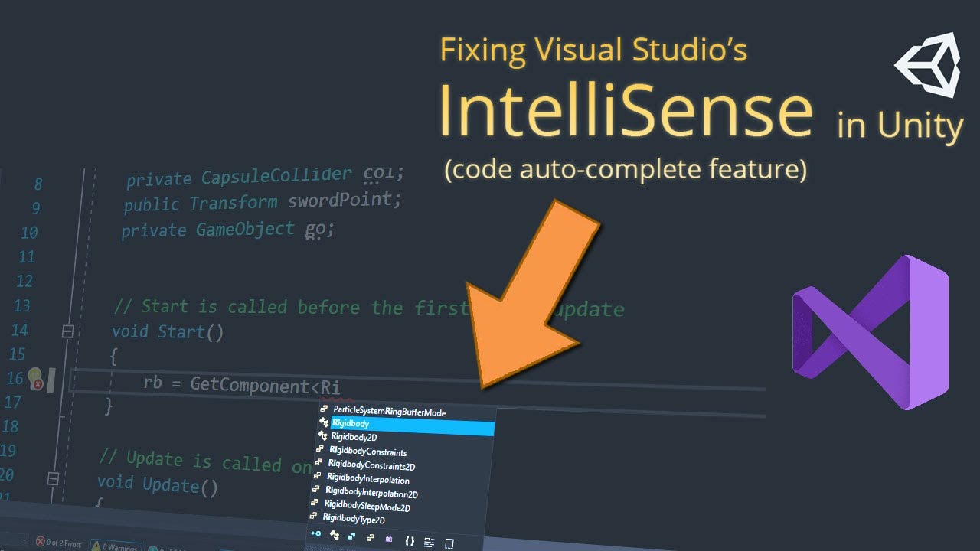This screenshot has width=980, height=551.
Task: Click the CapsuleCollider type name
Action: pyautogui.click(x=276, y=177)
